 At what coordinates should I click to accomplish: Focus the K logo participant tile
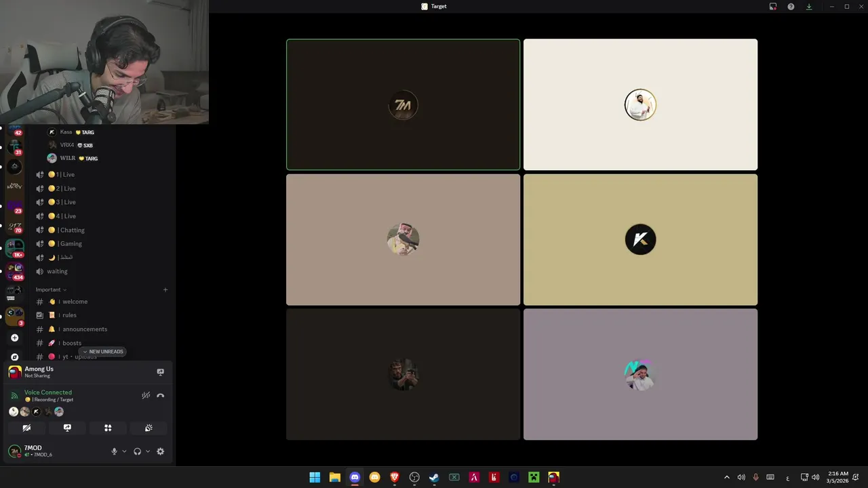(x=640, y=239)
